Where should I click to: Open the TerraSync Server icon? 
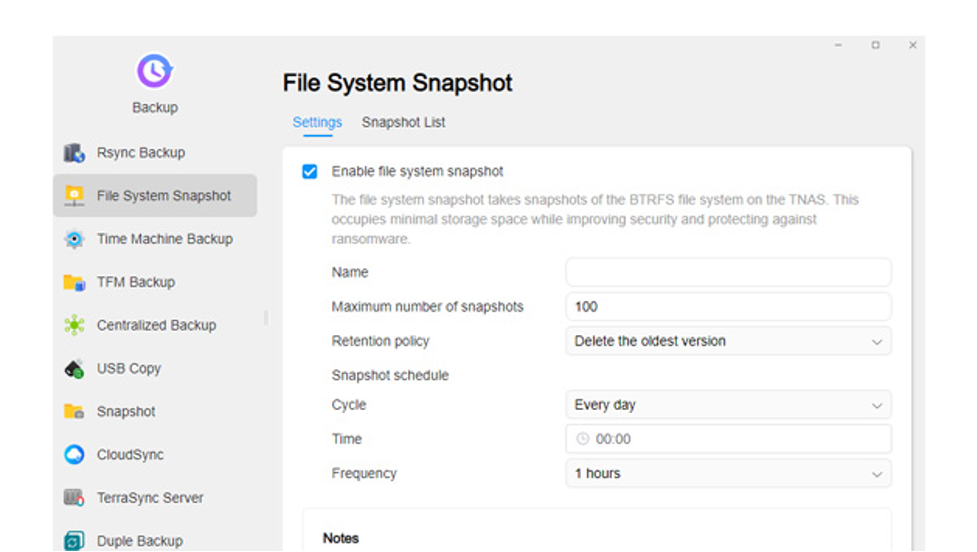74,498
